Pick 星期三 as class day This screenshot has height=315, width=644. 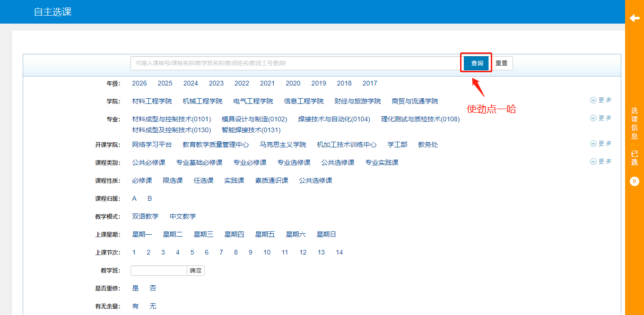point(203,234)
